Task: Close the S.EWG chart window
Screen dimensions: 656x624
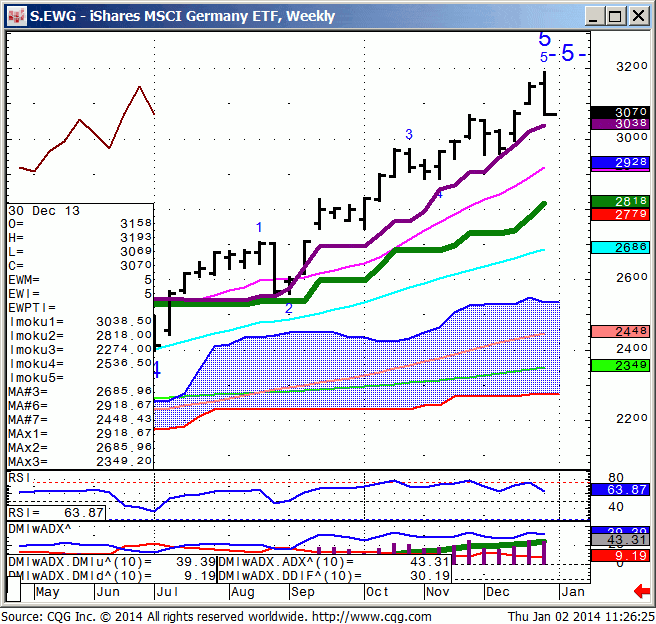Action: [639, 15]
